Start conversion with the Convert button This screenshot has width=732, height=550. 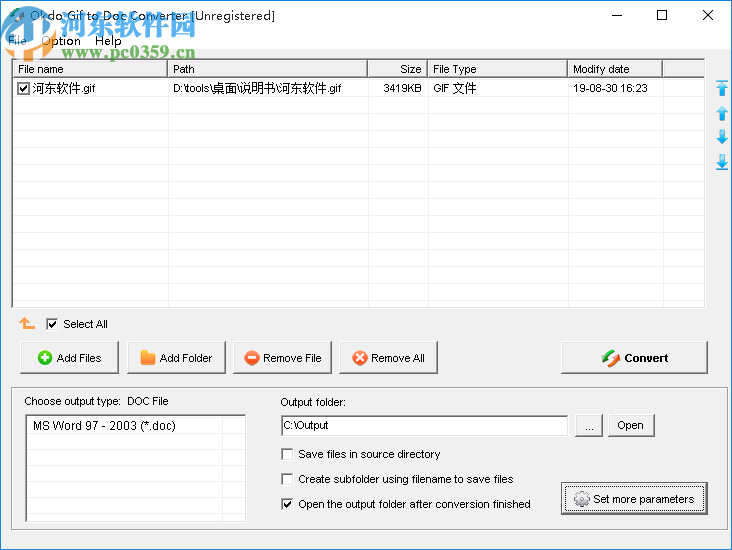click(x=634, y=358)
